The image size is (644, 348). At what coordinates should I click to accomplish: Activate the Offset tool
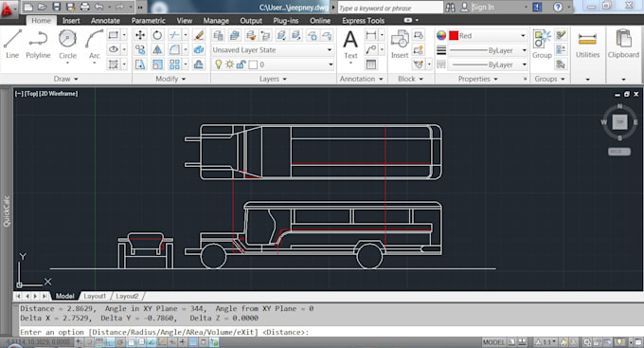(199, 64)
